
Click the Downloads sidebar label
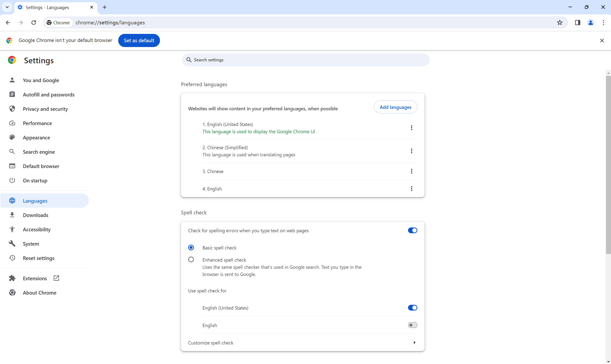(x=36, y=215)
